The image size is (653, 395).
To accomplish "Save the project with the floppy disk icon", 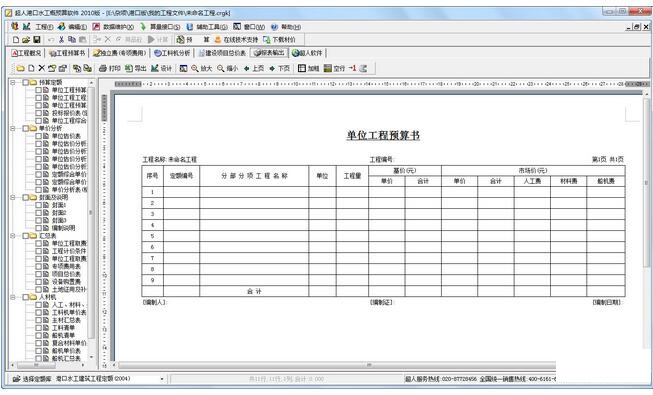I will 37,40.
